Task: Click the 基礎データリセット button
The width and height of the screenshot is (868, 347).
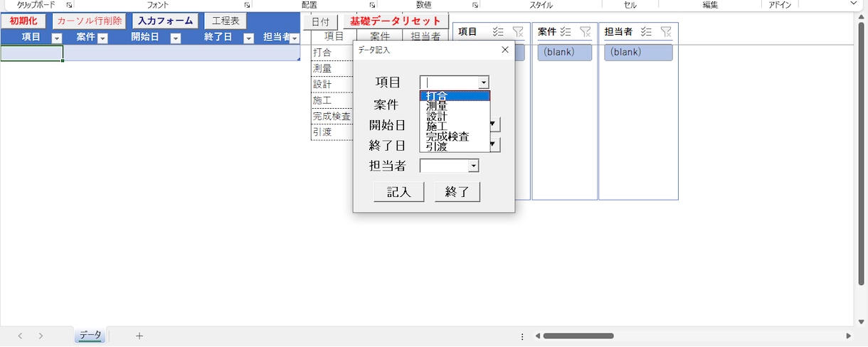Action: (396, 22)
